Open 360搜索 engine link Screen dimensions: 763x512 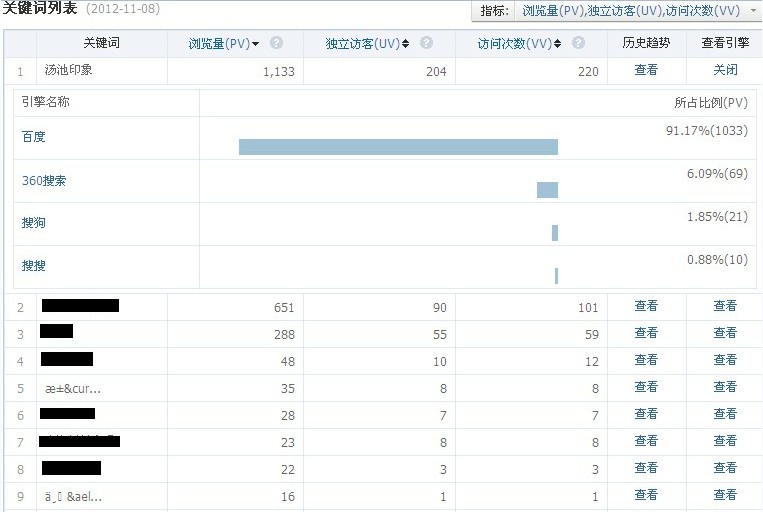pyautogui.click(x=44, y=181)
